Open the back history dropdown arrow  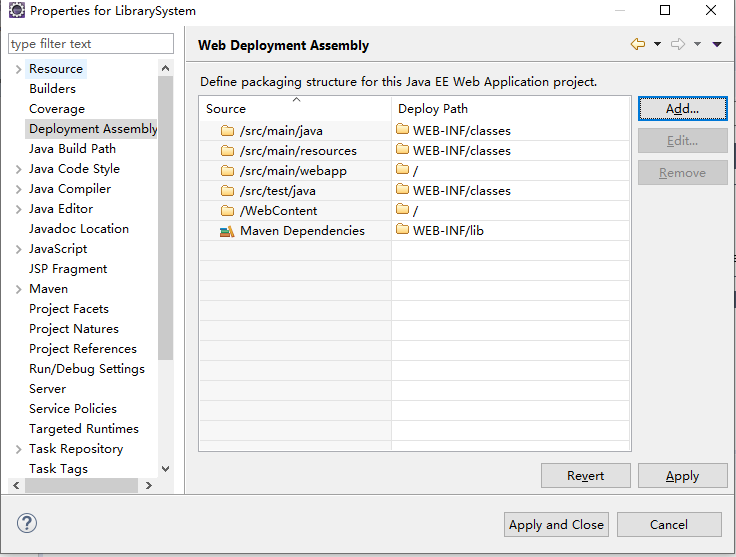tap(657, 44)
